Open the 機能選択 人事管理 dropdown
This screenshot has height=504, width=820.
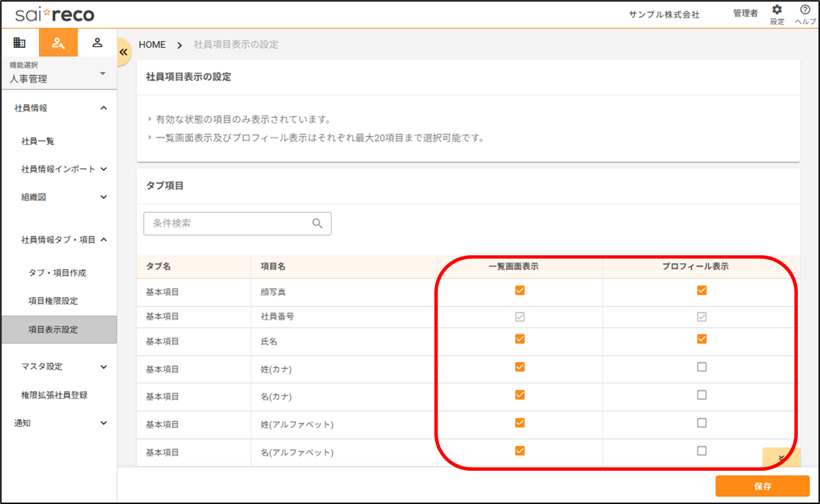pyautogui.click(x=58, y=73)
